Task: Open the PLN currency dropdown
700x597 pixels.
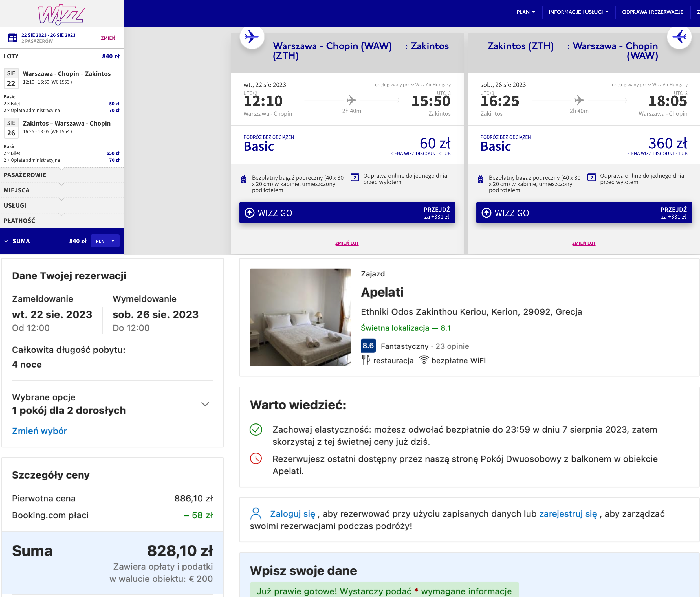Action: coord(105,241)
